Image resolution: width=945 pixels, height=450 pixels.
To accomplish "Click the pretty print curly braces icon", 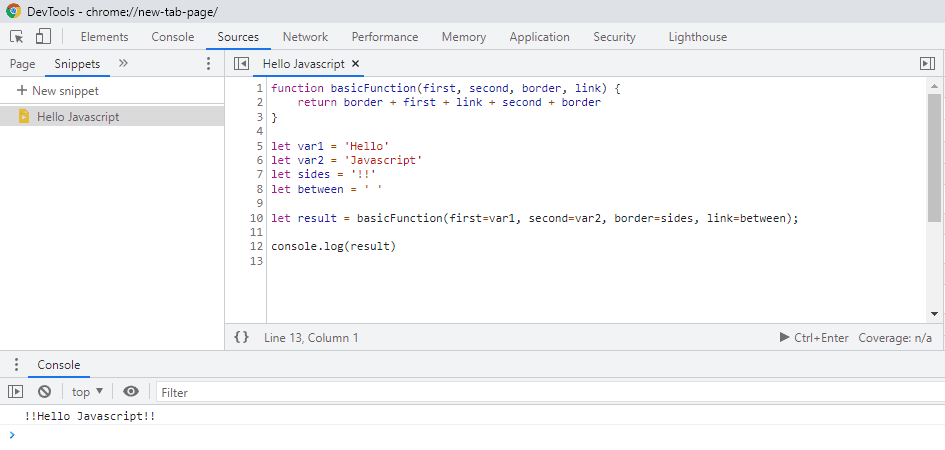I will click(241, 338).
